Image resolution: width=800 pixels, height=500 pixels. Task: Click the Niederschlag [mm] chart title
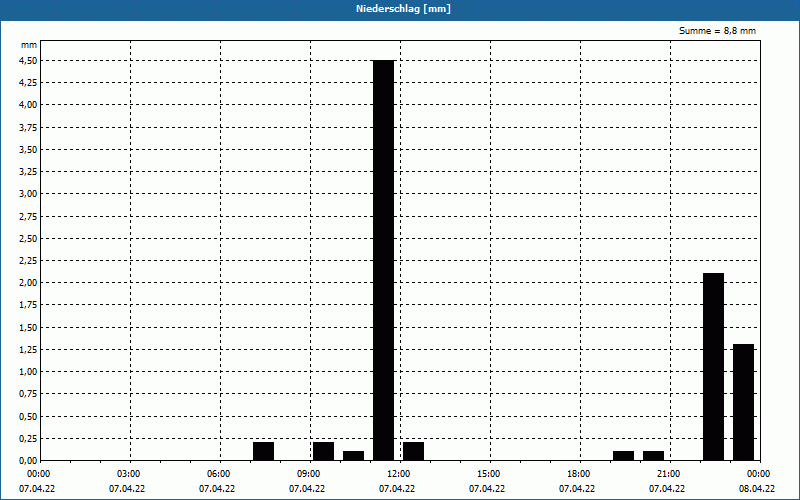403,9
